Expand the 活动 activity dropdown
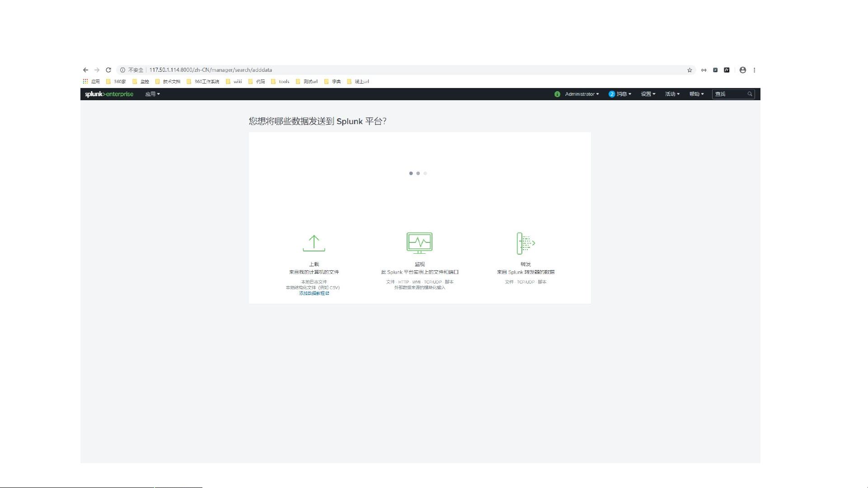 pyautogui.click(x=672, y=94)
